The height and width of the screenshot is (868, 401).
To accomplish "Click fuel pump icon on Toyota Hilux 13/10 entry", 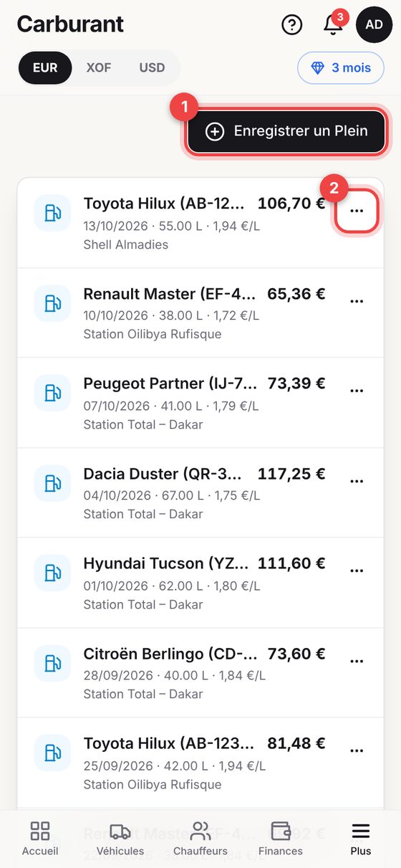I will [52, 213].
